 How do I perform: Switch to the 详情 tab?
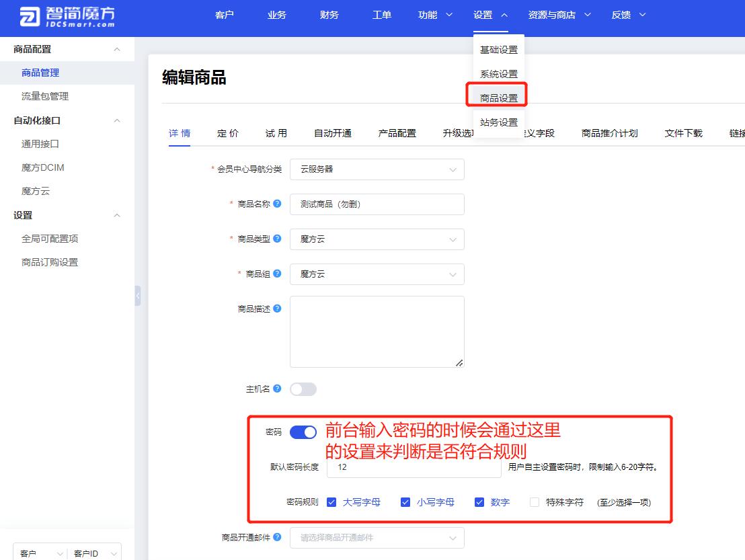(180, 134)
